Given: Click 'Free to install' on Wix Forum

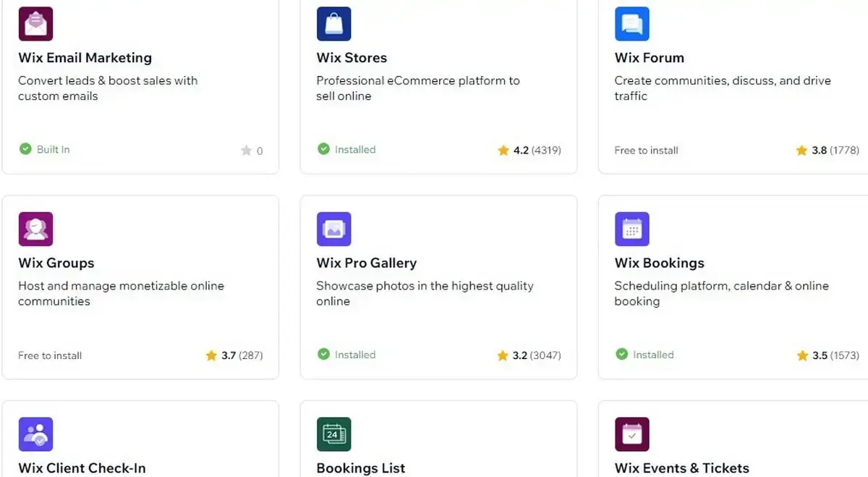Looking at the screenshot, I should pyautogui.click(x=646, y=151).
